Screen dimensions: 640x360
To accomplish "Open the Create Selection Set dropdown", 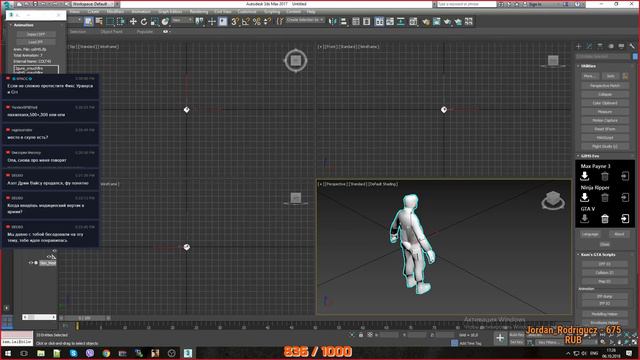I will coord(305,20).
